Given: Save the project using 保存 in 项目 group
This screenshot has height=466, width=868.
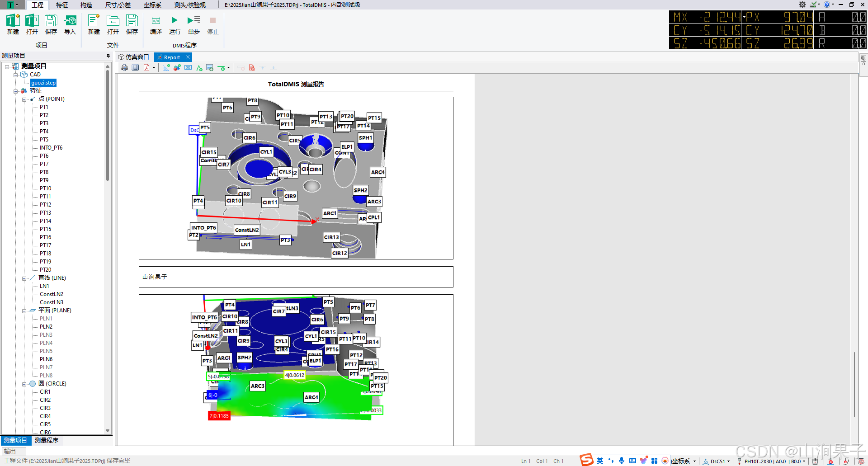Looking at the screenshot, I should 51,24.
